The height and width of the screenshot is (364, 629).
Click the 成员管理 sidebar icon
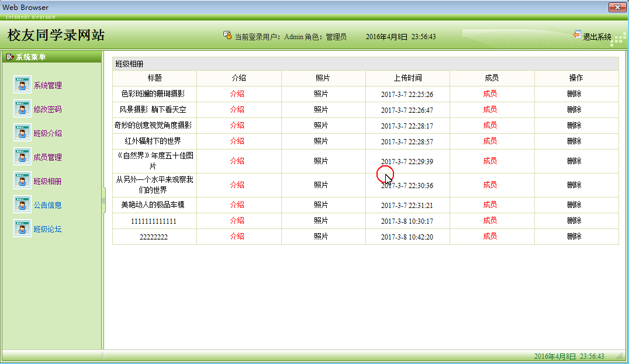point(22,157)
